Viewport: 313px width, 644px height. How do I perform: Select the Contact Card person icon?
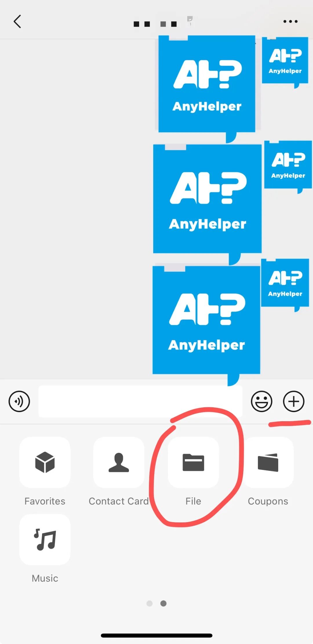click(119, 462)
